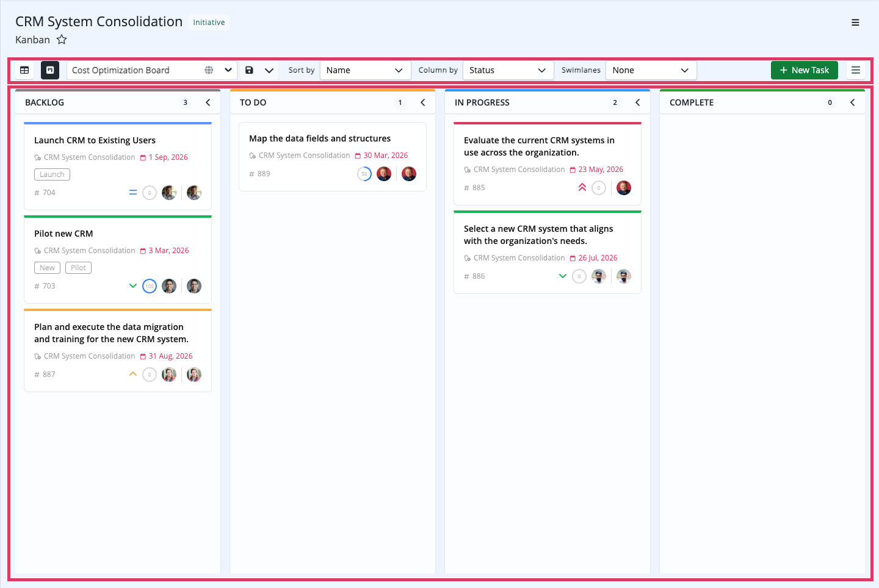Click medium priority icon on task 704
Viewport: 879px width, 588px height.
pos(133,193)
